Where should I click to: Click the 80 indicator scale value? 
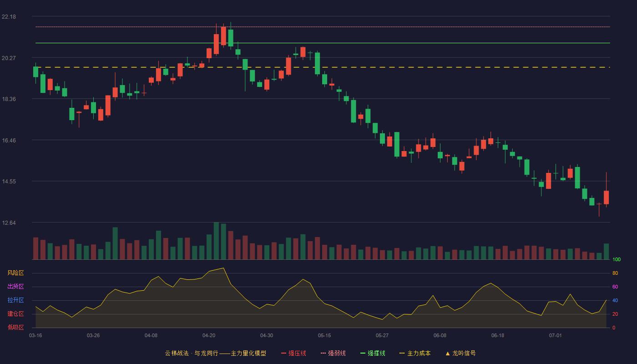pos(615,273)
